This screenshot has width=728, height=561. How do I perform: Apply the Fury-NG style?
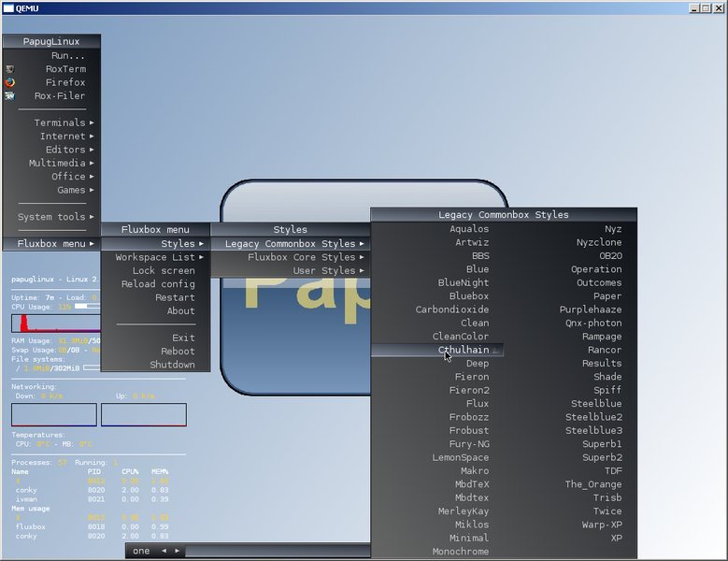437,444
